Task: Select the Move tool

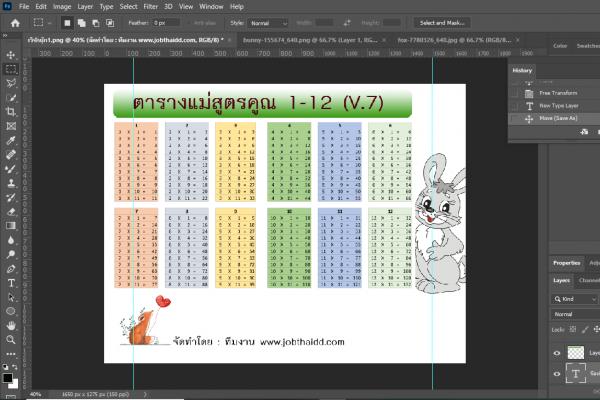Action: 11,55
